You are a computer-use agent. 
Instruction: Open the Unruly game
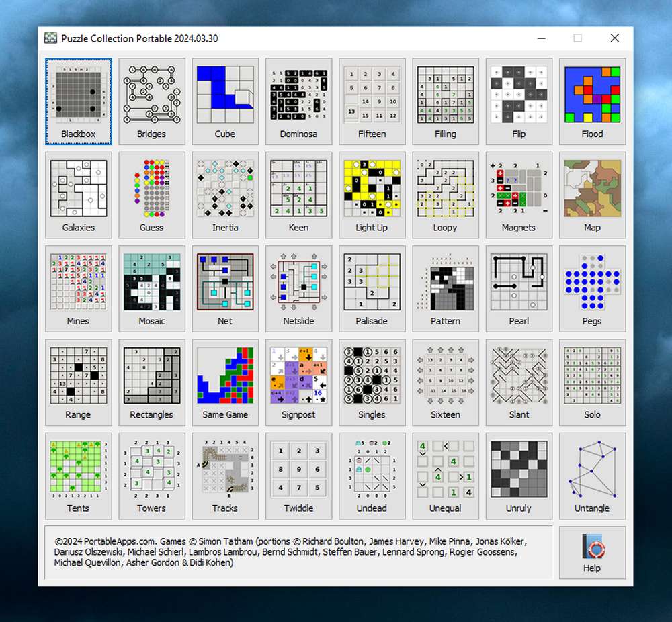point(519,476)
